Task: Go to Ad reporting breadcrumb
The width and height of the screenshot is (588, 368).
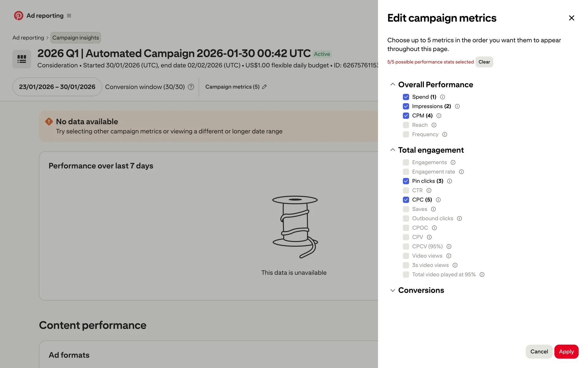Action: point(28,38)
